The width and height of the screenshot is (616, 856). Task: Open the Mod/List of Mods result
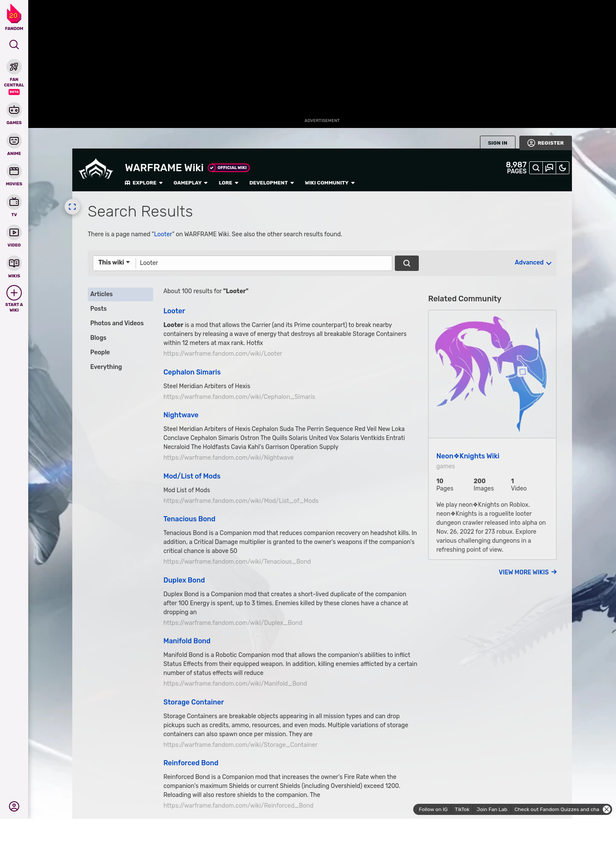click(x=192, y=476)
